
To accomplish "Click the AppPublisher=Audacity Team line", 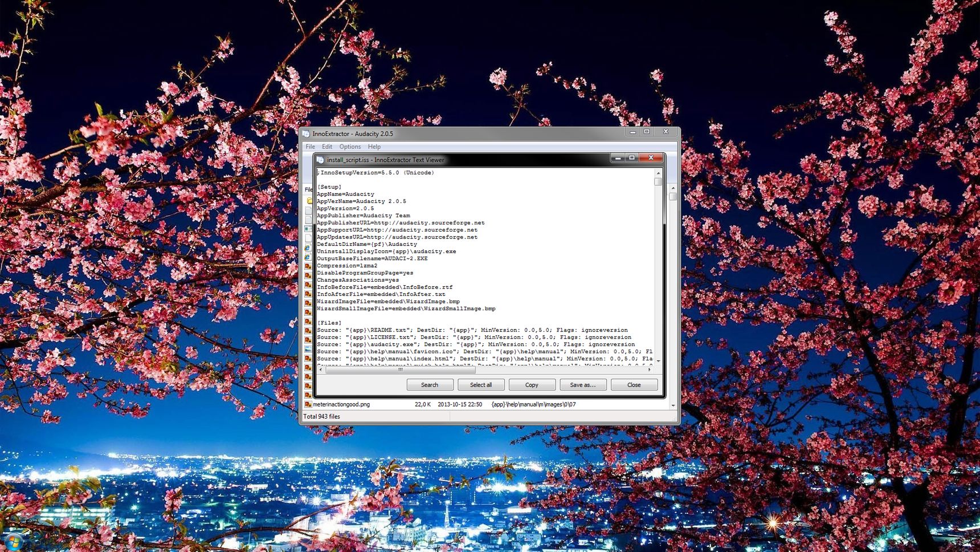I will (363, 216).
